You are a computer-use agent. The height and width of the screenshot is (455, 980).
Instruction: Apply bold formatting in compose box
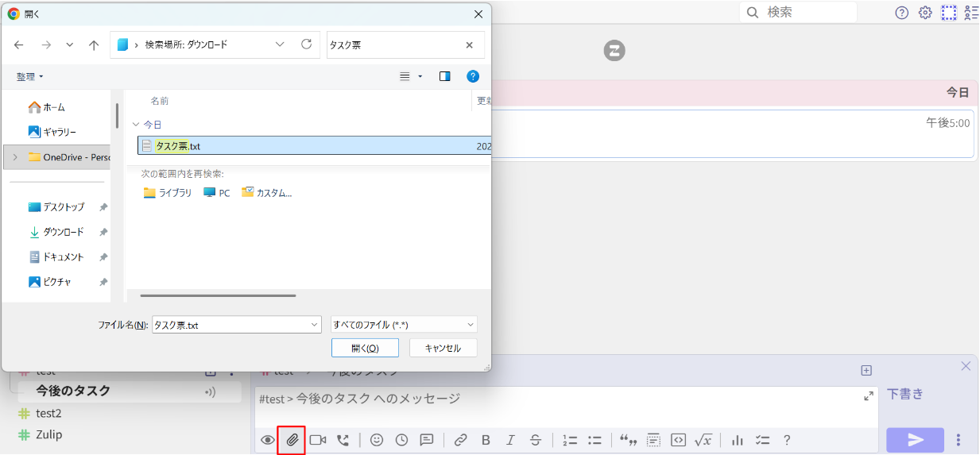coord(486,440)
